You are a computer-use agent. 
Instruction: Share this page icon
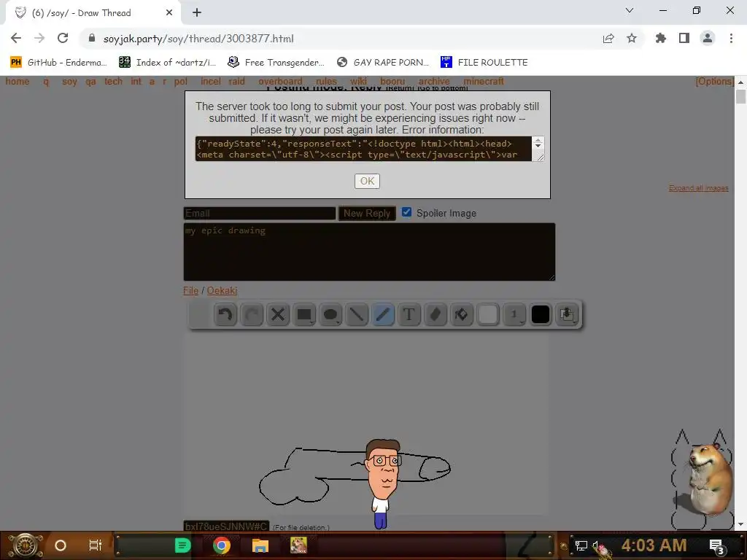click(x=608, y=38)
